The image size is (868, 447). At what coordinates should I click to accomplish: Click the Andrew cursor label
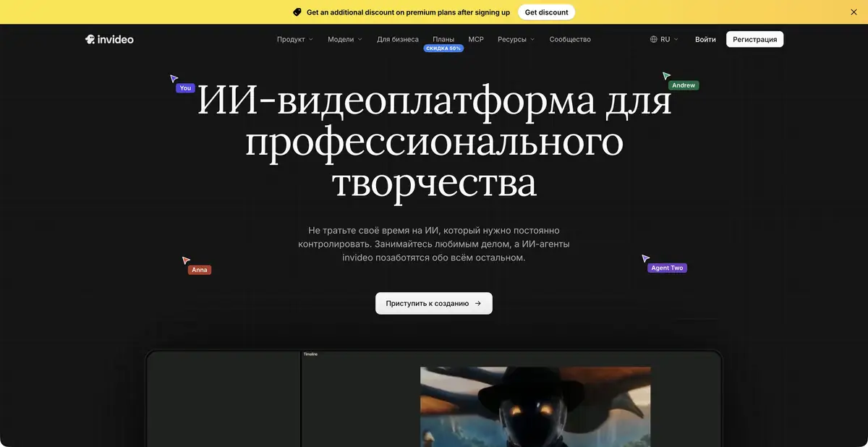pos(684,85)
